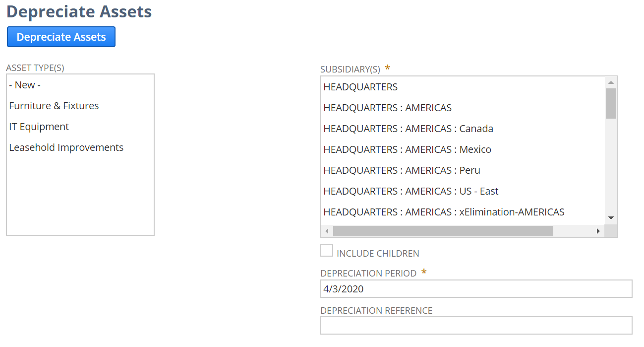Focus the Depreciation Reference input field
The height and width of the screenshot is (347, 644).
pyautogui.click(x=476, y=326)
